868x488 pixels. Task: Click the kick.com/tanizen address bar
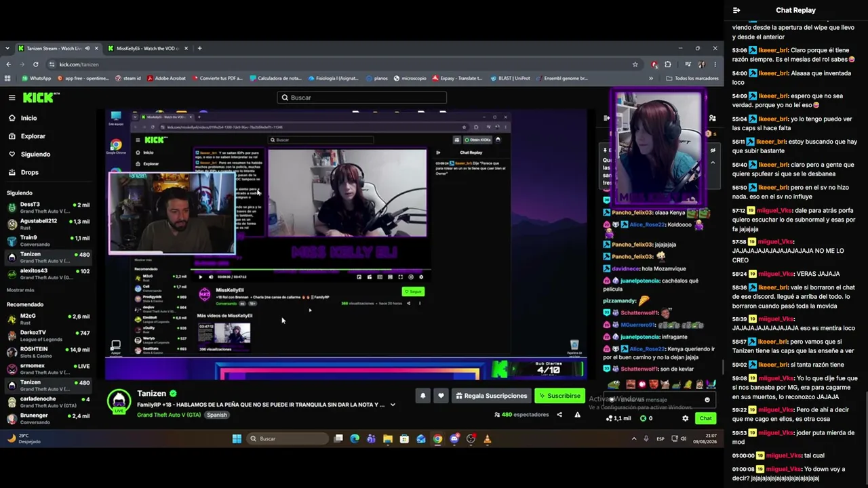coord(339,64)
